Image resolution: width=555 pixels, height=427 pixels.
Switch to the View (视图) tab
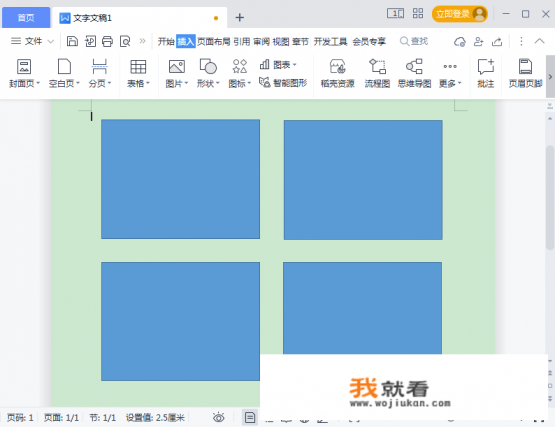pos(281,41)
